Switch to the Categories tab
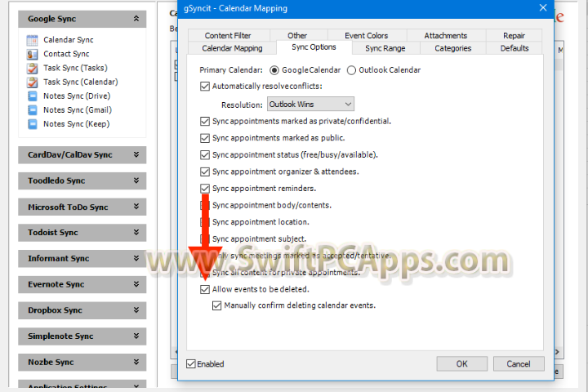 [453, 48]
